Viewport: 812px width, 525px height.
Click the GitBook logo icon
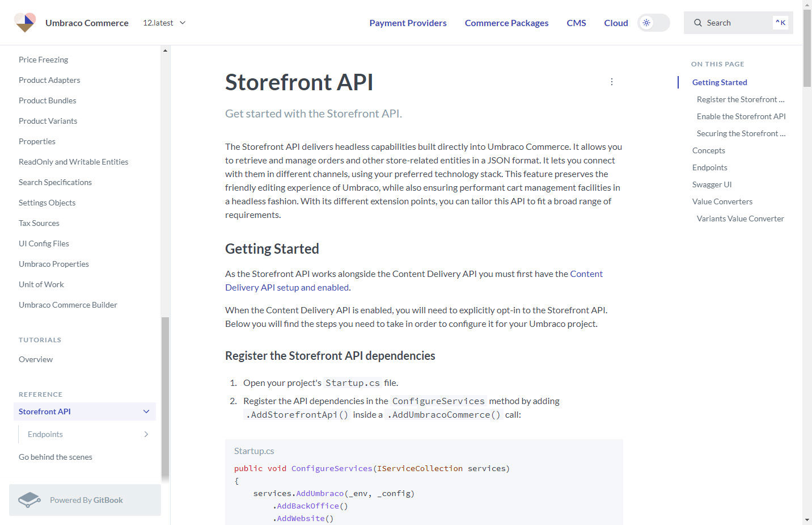coord(29,500)
